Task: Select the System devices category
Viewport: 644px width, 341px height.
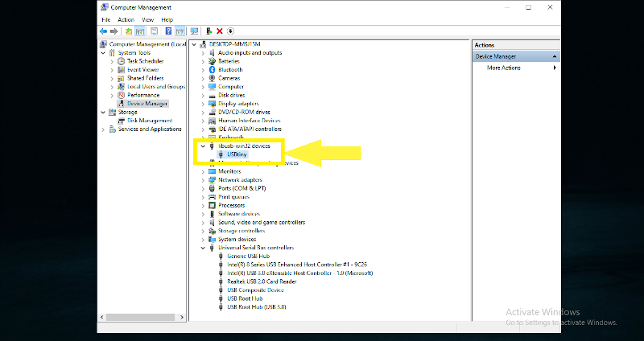Action: [x=237, y=239]
